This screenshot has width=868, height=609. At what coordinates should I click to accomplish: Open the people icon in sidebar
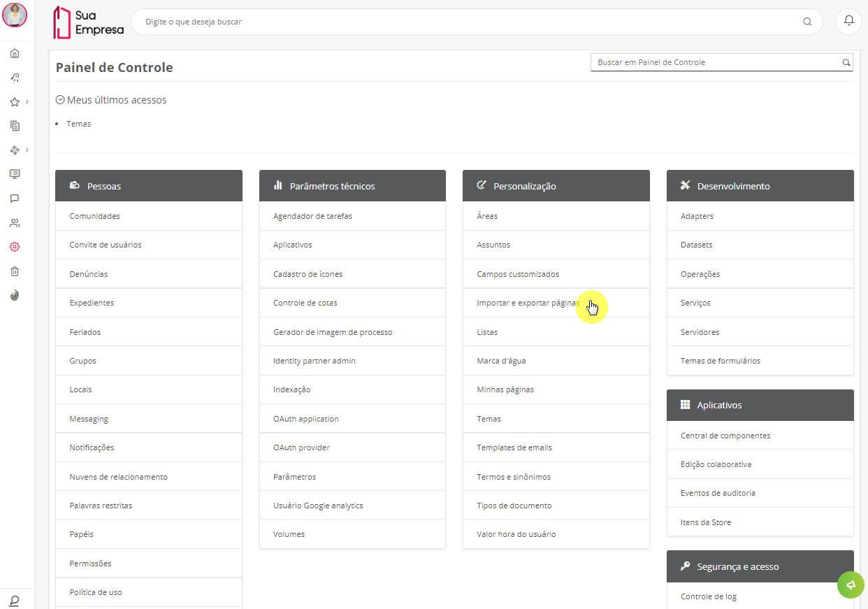click(x=15, y=223)
